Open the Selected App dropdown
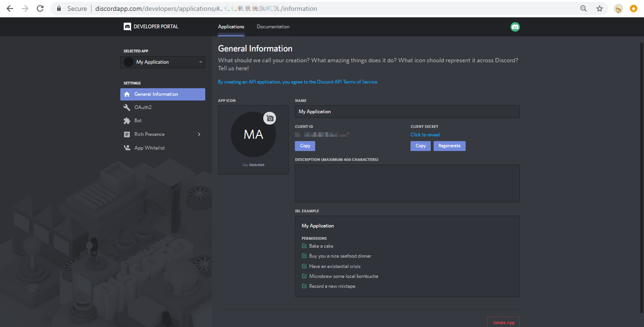The height and width of the screenshot is (327, 644). point(163,62)
